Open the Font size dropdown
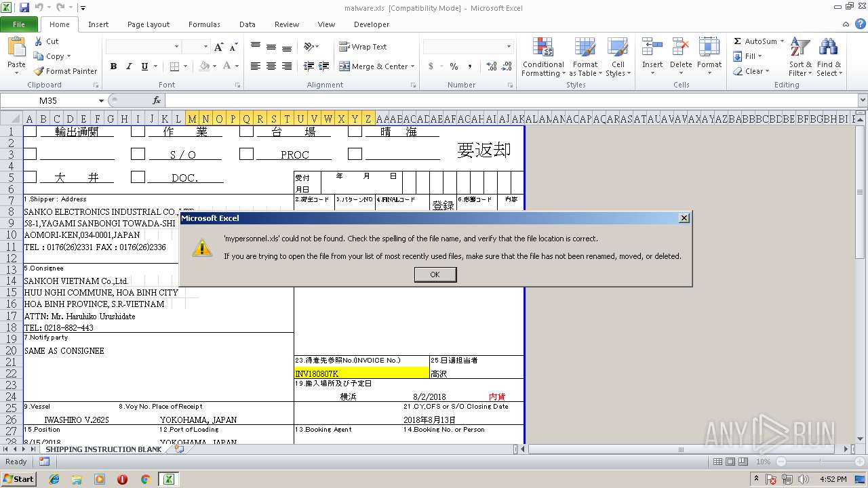868x488 pixels. 205,47
